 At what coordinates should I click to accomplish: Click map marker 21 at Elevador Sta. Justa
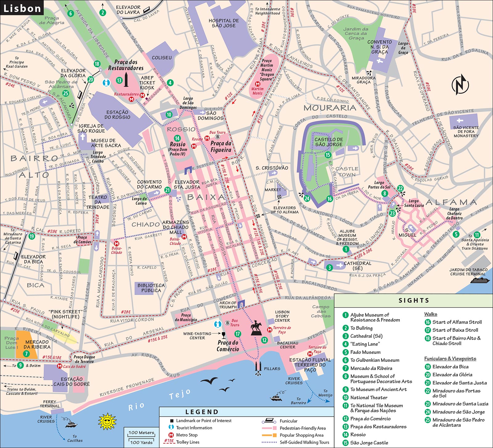pyautogui.click(x=167, y=190)
